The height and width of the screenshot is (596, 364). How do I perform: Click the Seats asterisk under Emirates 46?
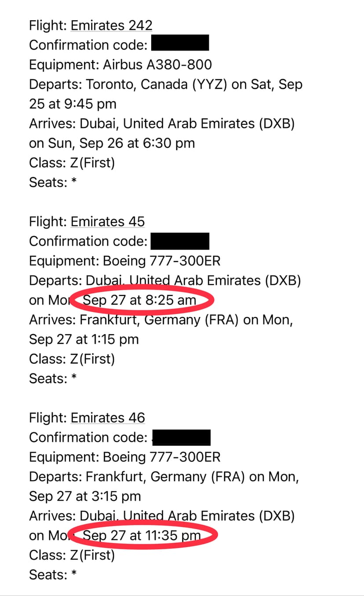click(x=74, y=574)
